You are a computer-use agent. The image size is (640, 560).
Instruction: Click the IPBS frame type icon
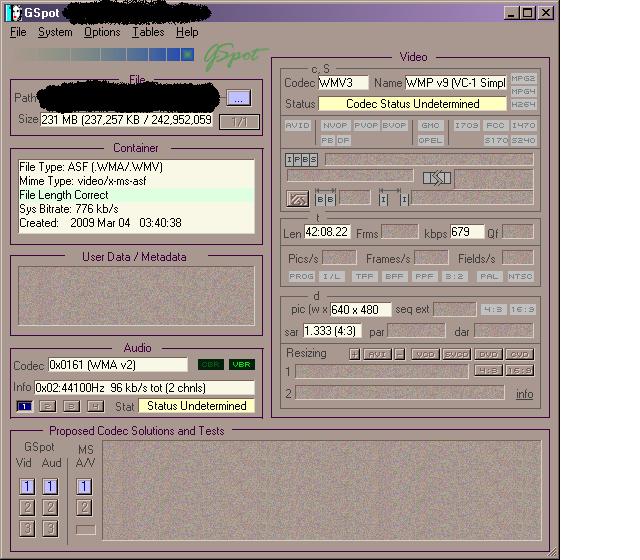click(301, 160)
